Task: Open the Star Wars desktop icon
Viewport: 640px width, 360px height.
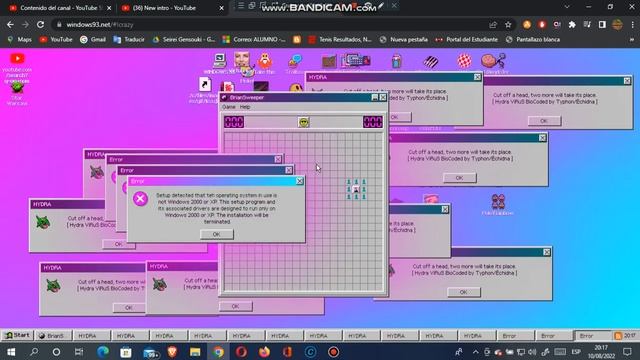Action: coord(17,88)
